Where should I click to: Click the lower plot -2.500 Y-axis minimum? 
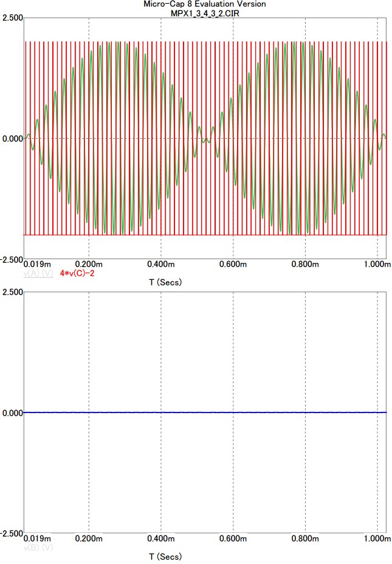tap(10, 534)
